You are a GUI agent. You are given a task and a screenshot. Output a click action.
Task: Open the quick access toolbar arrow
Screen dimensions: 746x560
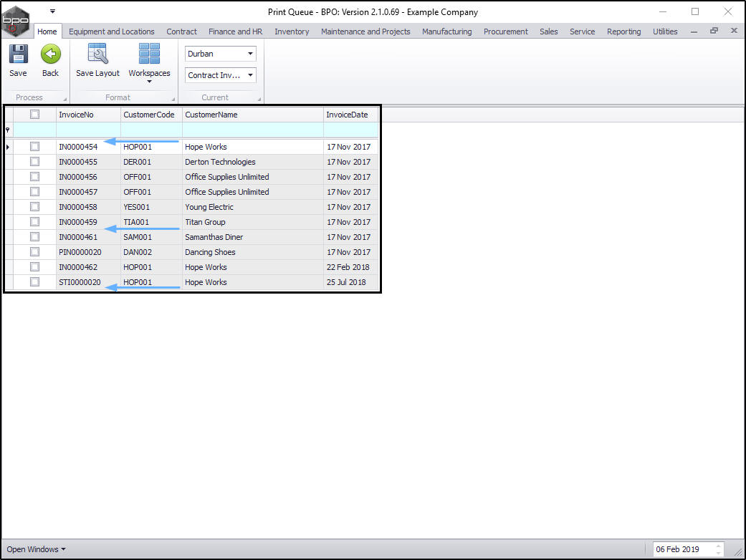click(x=52, y=11)
